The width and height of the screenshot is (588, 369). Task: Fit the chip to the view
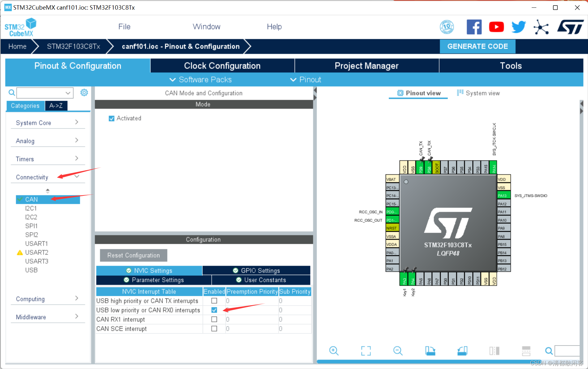tap(366, 351)
